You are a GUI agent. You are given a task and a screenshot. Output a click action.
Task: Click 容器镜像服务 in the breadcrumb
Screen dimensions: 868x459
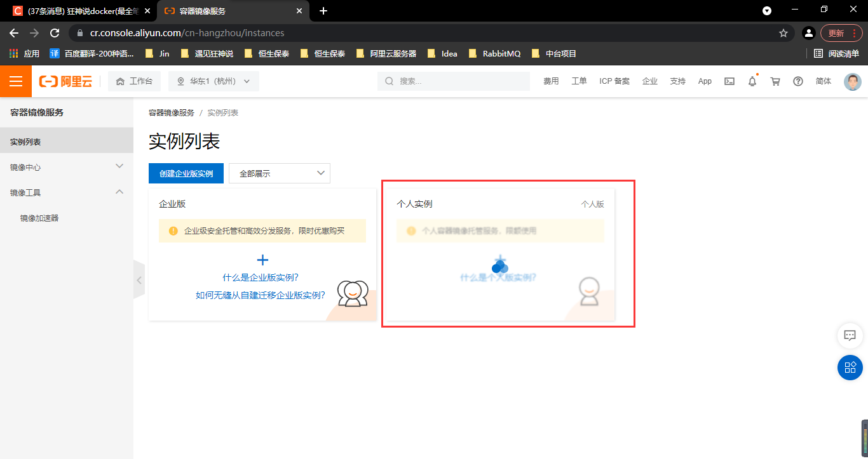coord(172,112)
